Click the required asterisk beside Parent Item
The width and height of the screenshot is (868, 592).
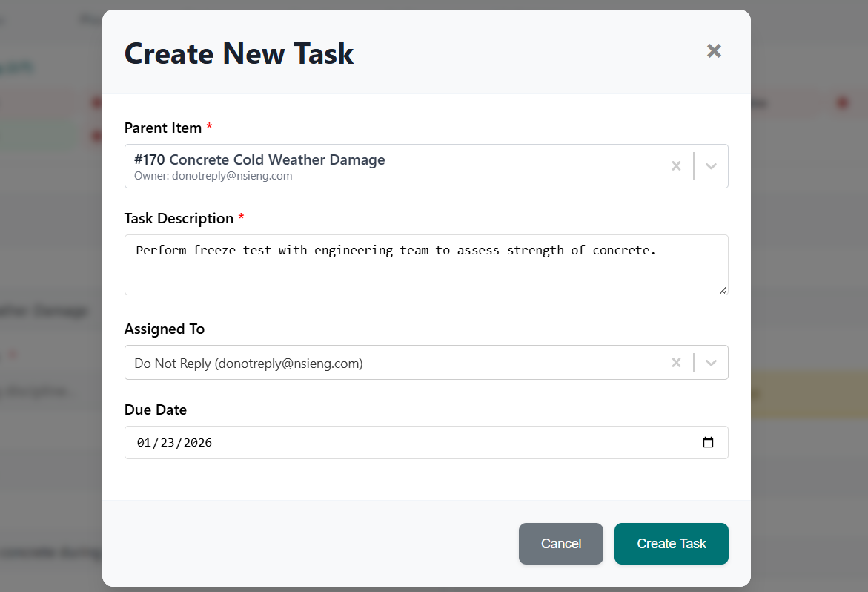(208, 128)
